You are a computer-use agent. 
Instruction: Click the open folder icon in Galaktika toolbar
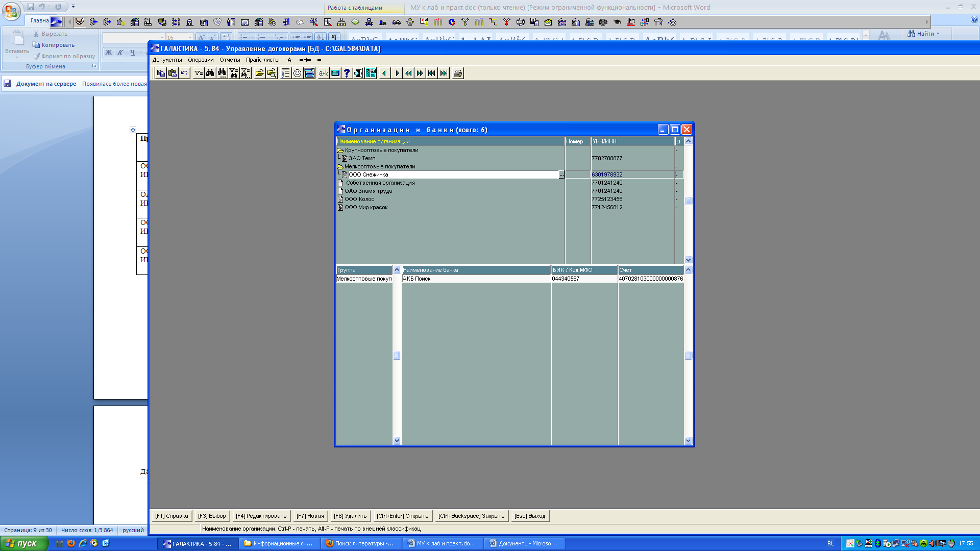(x=260, y=73)
